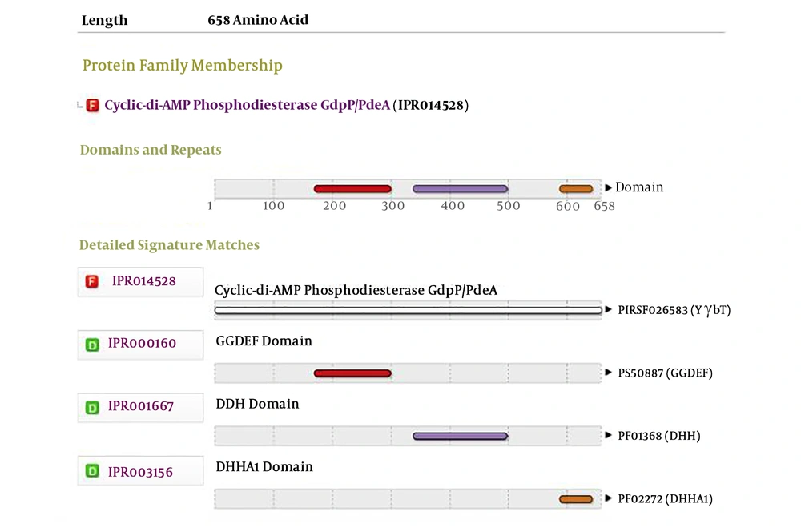
Task: Click the arrow before PIRSF026583 signature
Action: tap(609, 309)
